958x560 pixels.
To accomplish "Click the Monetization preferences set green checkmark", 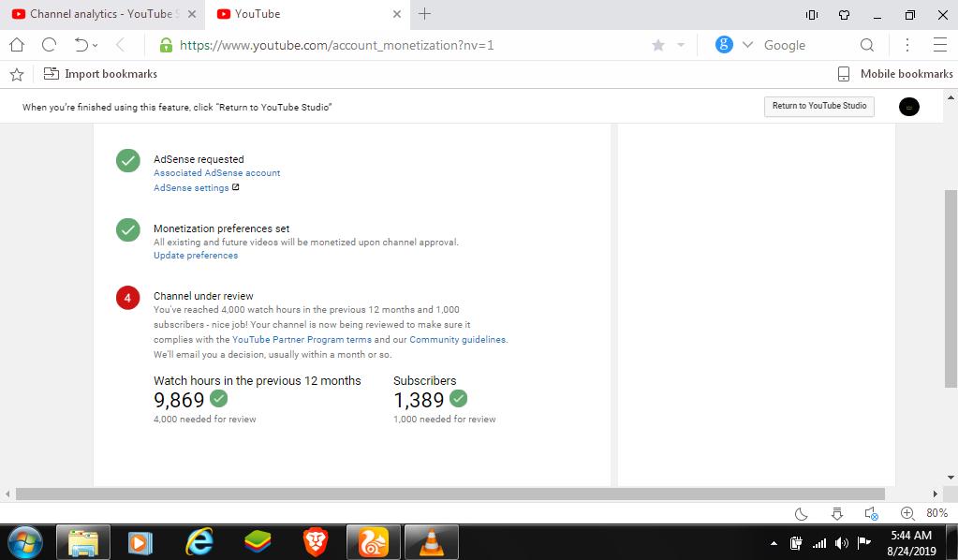I will pos(128,229).
